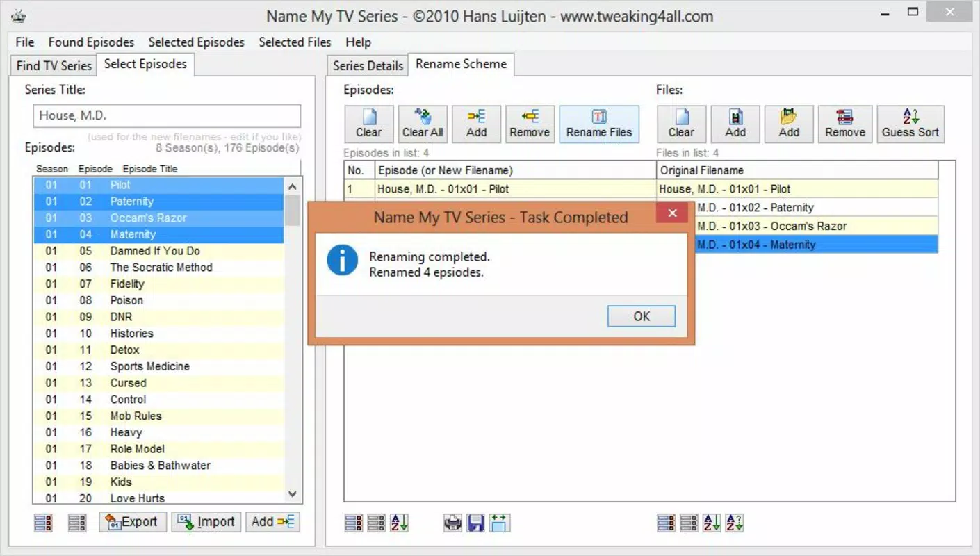Select all icon under the Original Filename column
Screen dimensions: 980x556
666,523
